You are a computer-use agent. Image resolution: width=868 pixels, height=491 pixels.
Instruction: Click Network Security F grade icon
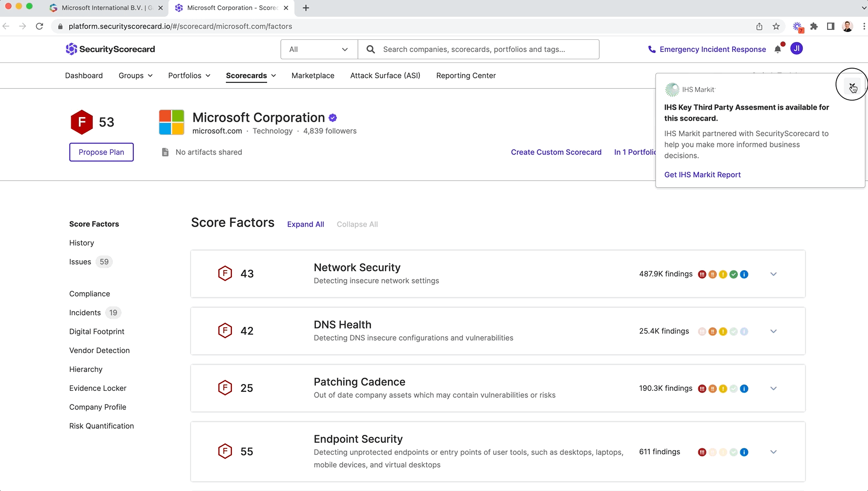tap(225, 273)
